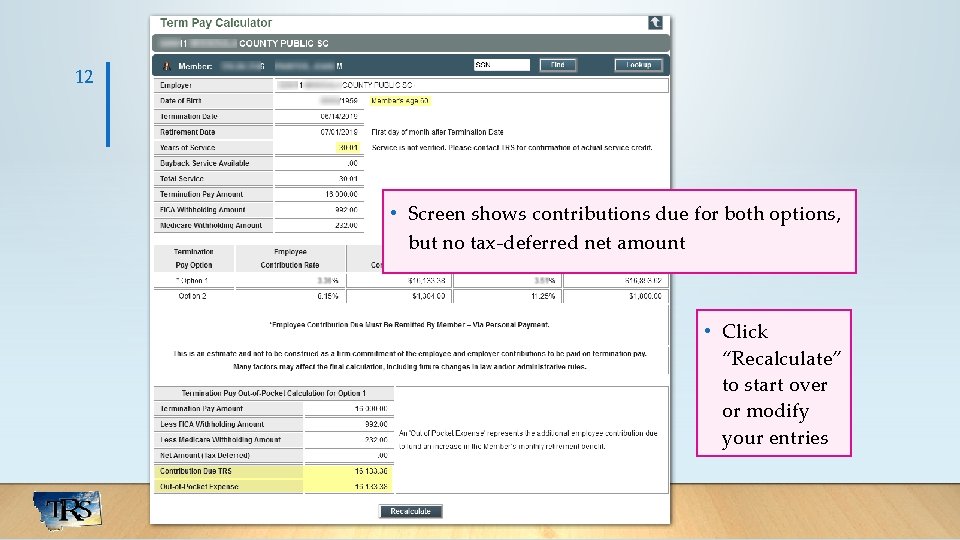The image size is (960, 540).
Task: Click the Medicare Withholding Amount label
Action: click(211, 225)
